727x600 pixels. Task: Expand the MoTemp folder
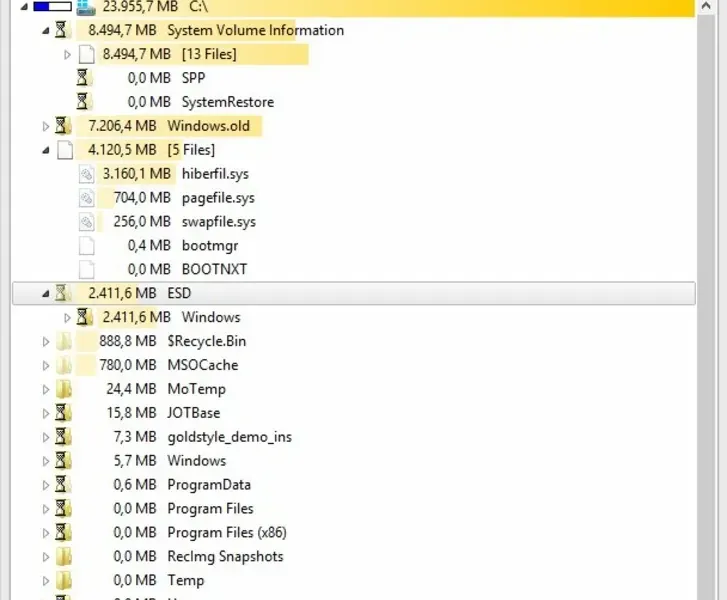45,389
